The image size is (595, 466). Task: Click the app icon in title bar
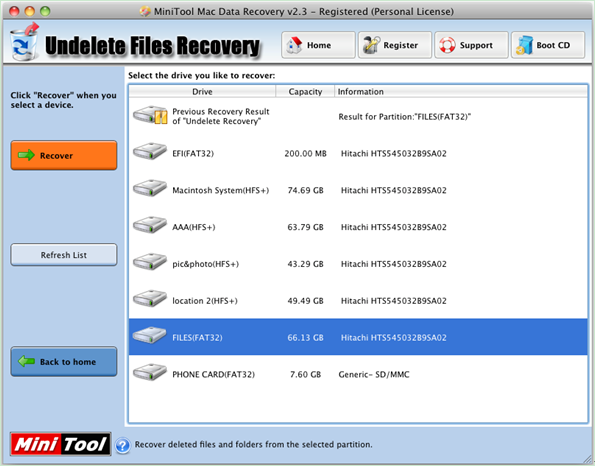(x=145, y=11)
